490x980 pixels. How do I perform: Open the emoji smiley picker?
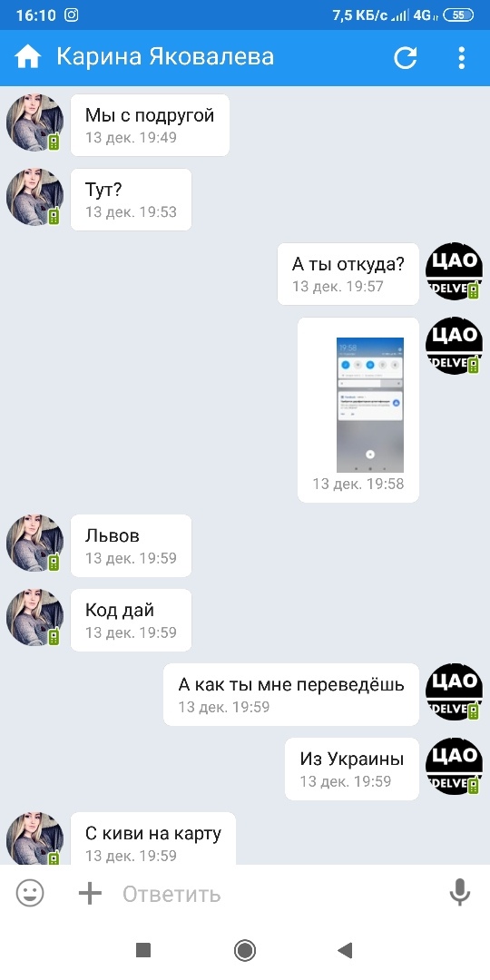[x=30, y=893]
